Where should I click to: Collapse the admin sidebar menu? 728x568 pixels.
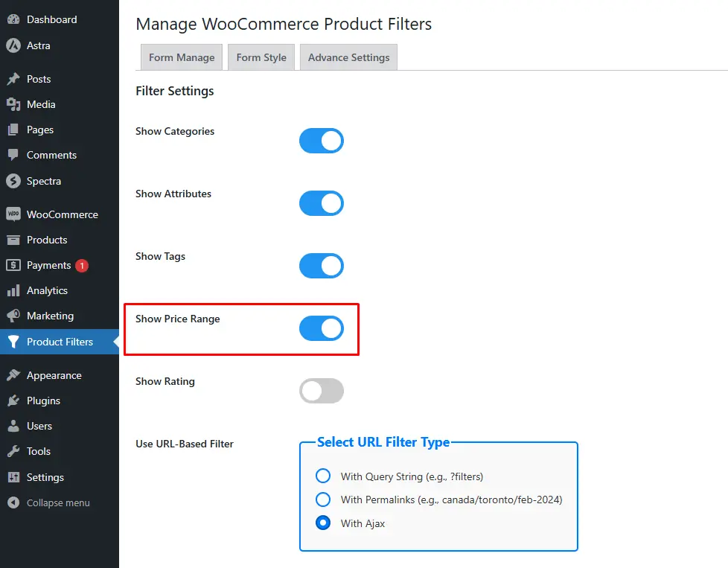[x=48, y=503]
